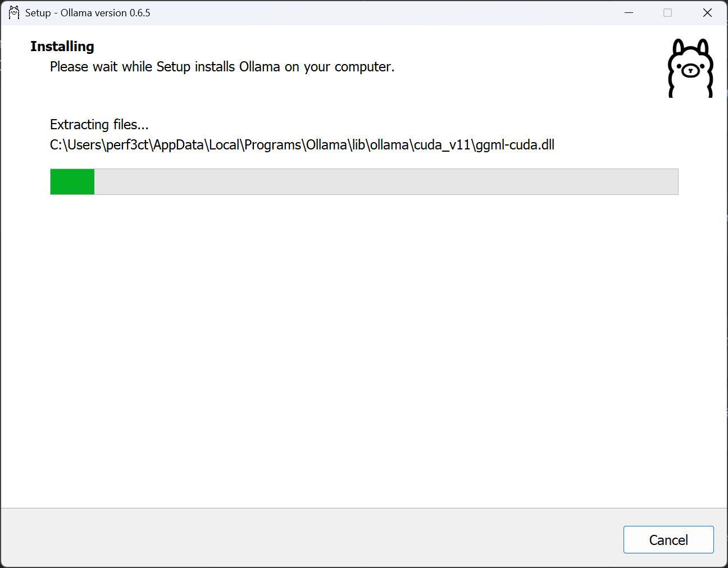Minimize the Ollama setup window
Image resolution: width=728 pixels, height=568 pixels.
(629, 12)
